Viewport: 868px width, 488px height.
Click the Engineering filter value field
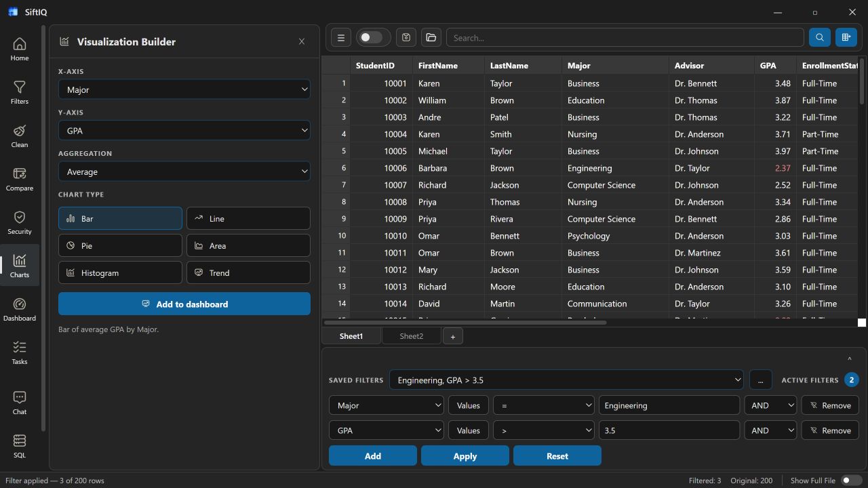(669, 405)
